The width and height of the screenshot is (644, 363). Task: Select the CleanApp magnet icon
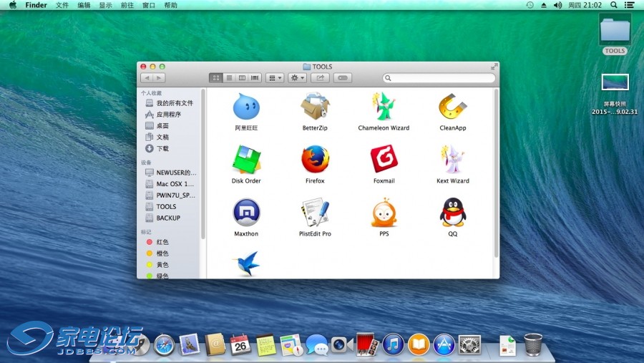tap(453, 107)
